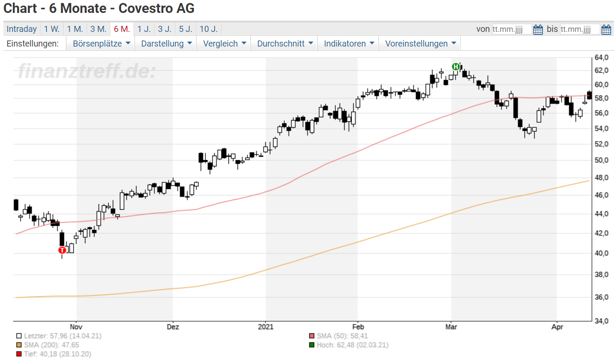Screen dimensions: 614x364
Task: Click the pink SMA (50) legend swatch
Action: 312,336
